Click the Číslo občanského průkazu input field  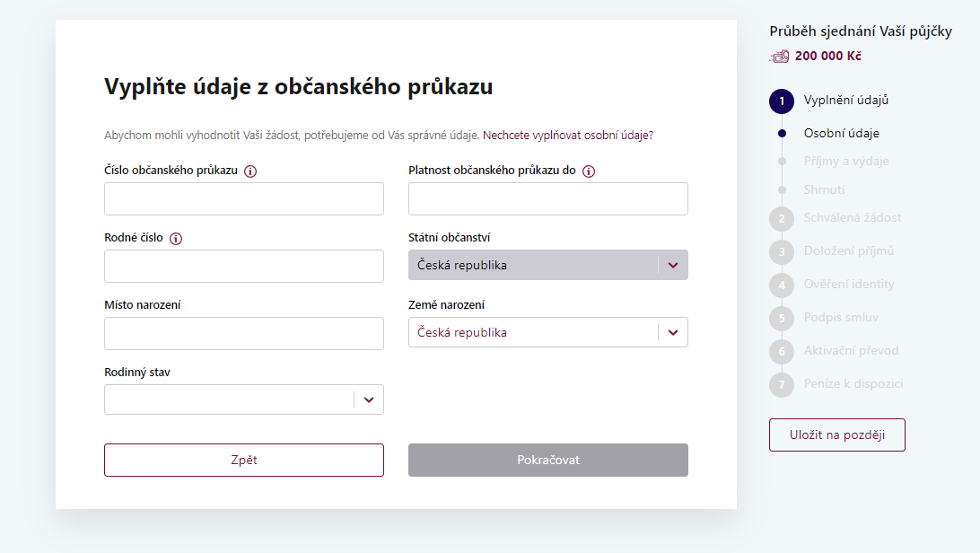(x=244, y=198)
